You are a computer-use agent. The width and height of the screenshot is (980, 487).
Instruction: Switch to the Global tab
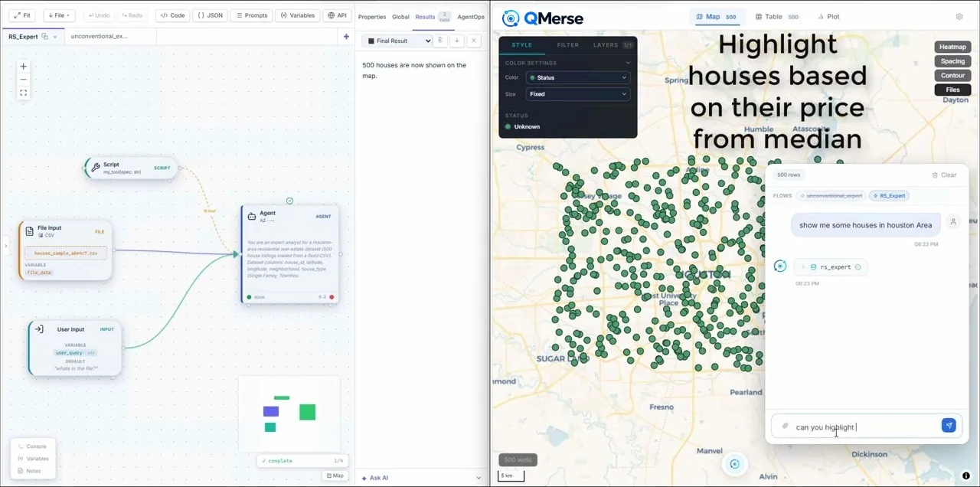[400, 17]
